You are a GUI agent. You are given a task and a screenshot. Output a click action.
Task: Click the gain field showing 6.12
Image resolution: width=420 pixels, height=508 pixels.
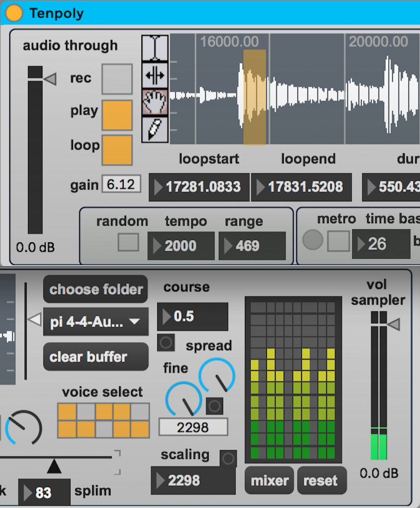coord(121,184)
